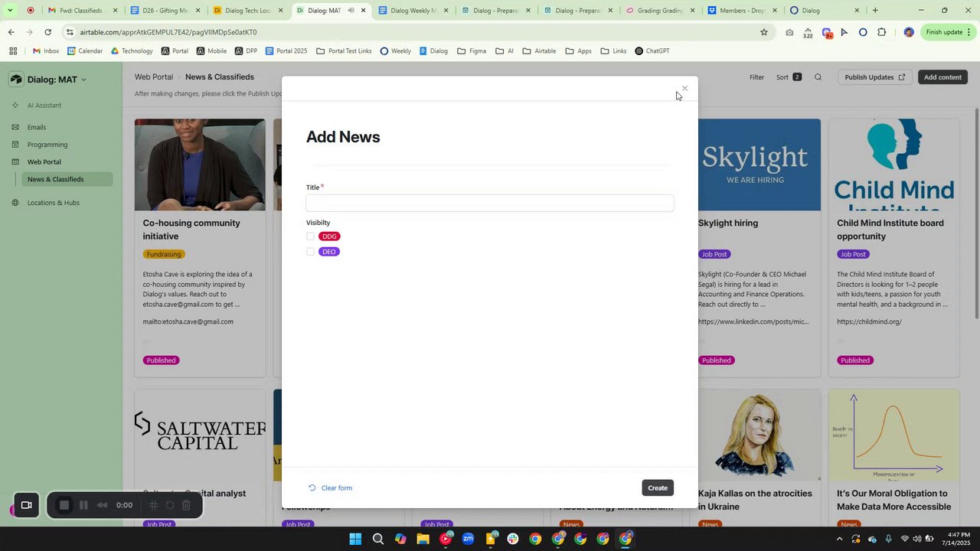
Task: Click the Web Portal breadcrumb
Action: click(x=154, y=77)
